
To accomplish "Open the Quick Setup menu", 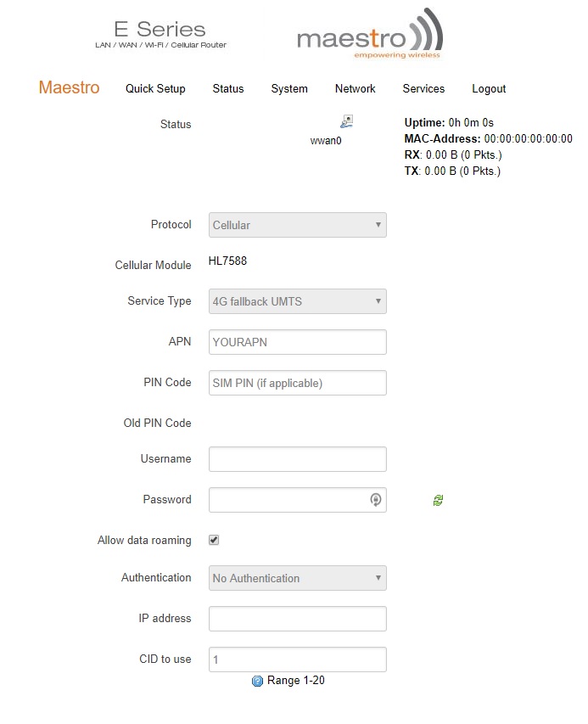I will (x=155, y=88).
